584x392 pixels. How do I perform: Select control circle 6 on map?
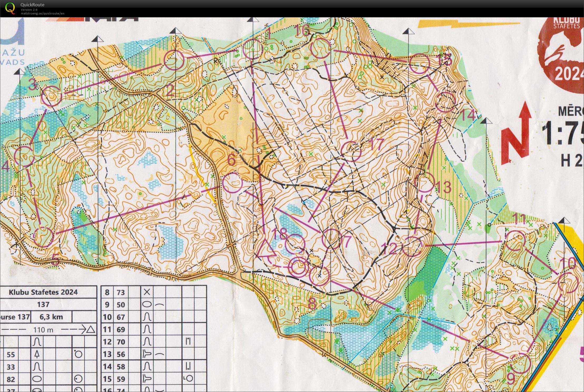tap(232, 182)
